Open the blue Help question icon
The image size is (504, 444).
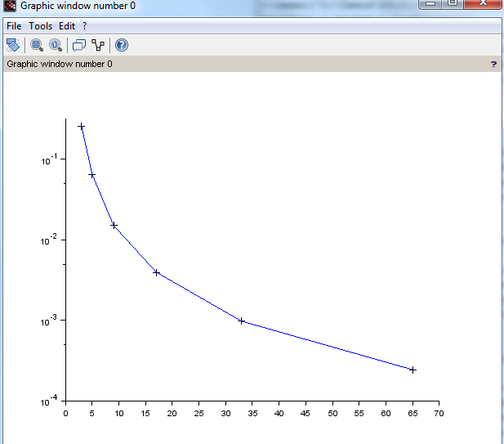pyautogui.click(x=122, y=45)
